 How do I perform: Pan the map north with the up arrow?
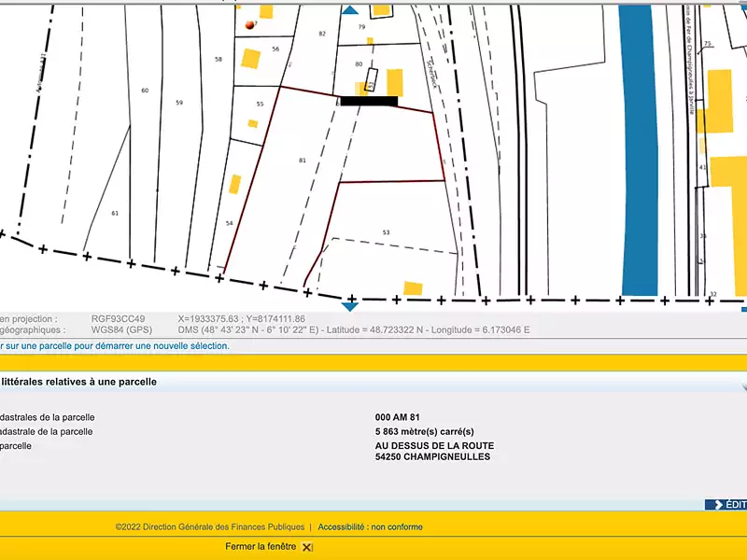[x=350, y=9]
